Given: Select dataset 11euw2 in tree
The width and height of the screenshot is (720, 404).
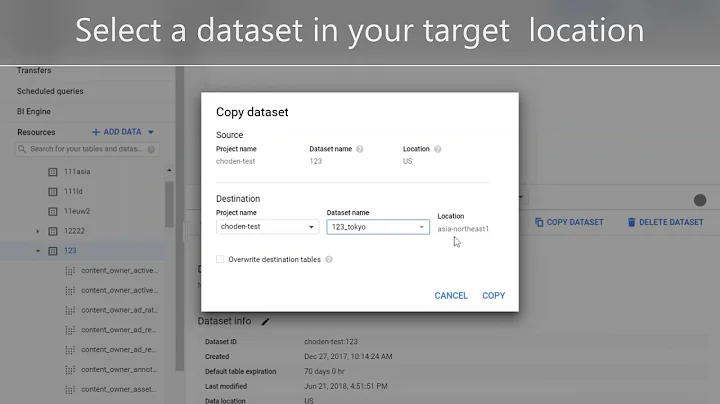Looking at the screenshot, I should [77, 211].
